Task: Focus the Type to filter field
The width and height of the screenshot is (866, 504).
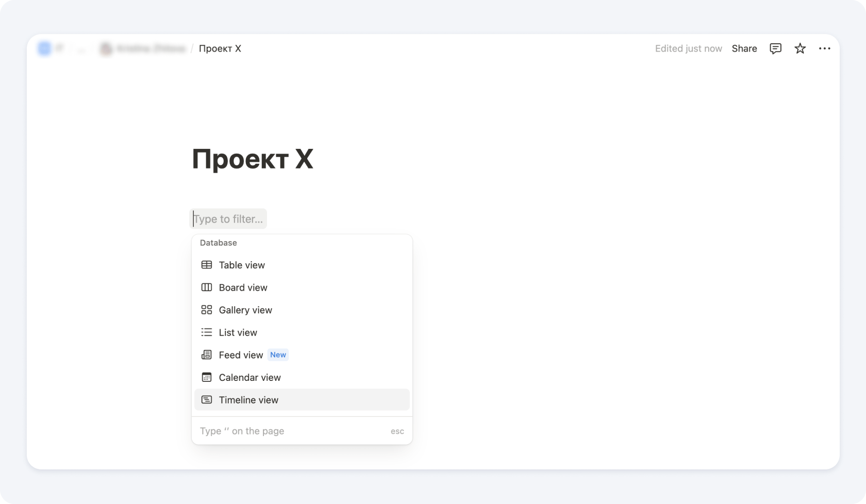Action: [228, 219]
